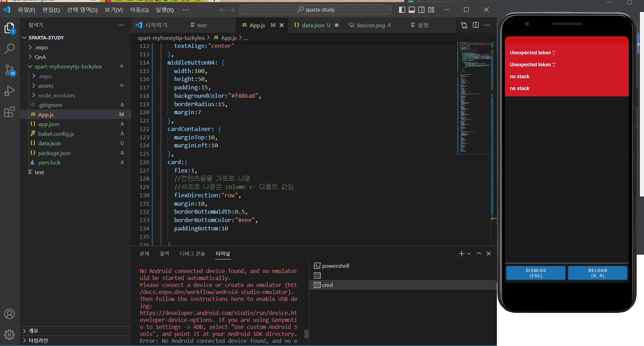Open the Search view in activity bar

[x=9, y=49]
